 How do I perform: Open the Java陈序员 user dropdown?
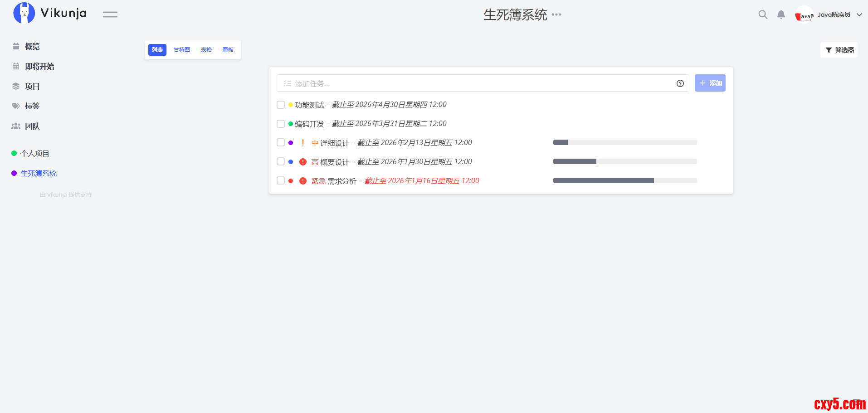(829, 15)
